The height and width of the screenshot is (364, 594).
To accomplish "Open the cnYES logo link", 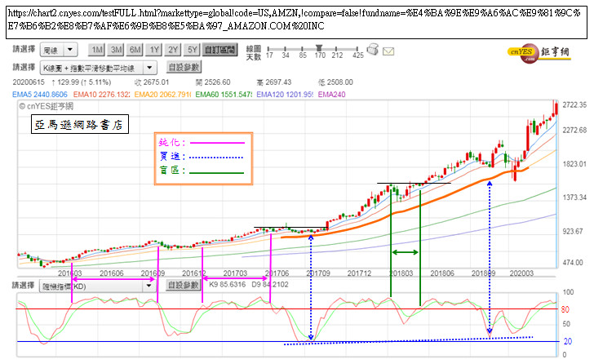I will point(539,53).
